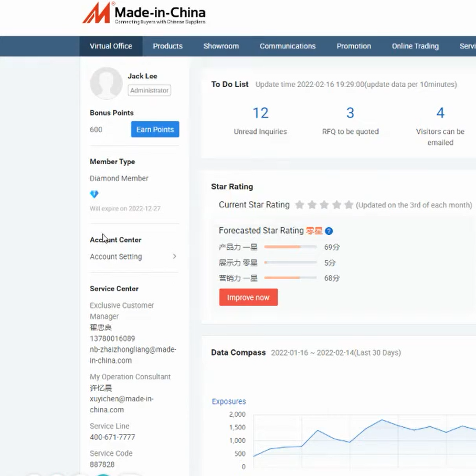Click the 600 bonus points value
Screen dimensions: 476x476
[96, 130]
